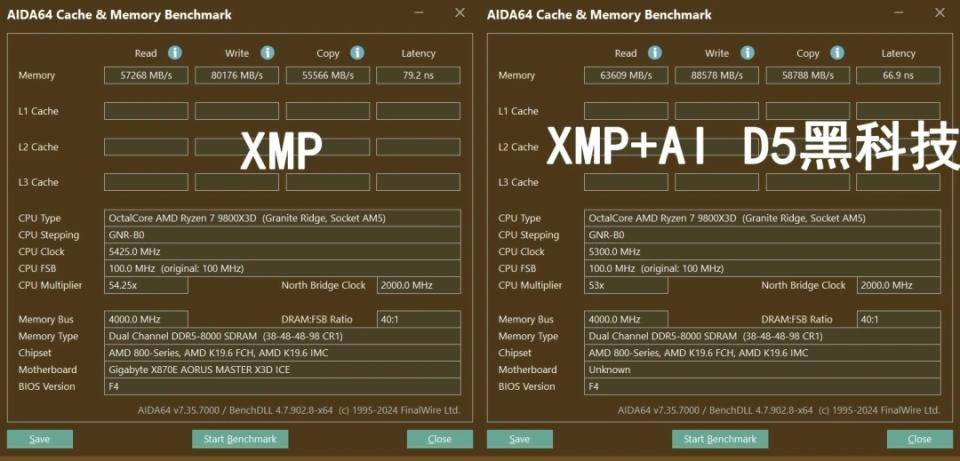
Task: Click Save button in the left window
Action: (39, 439)
